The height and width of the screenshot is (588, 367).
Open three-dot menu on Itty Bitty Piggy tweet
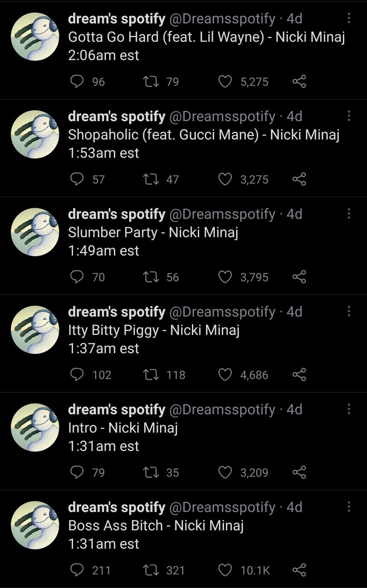349,312
